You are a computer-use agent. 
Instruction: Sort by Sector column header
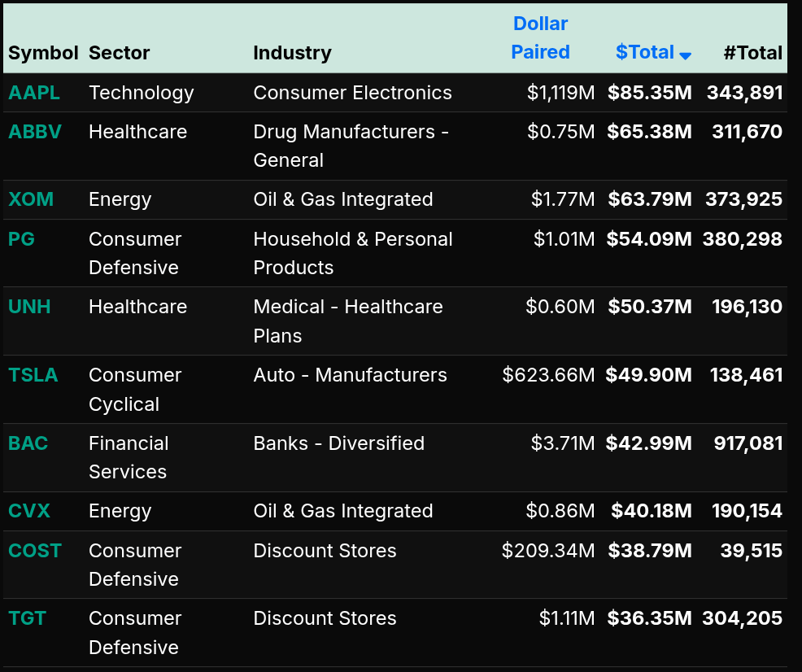[x=120, y=53]
